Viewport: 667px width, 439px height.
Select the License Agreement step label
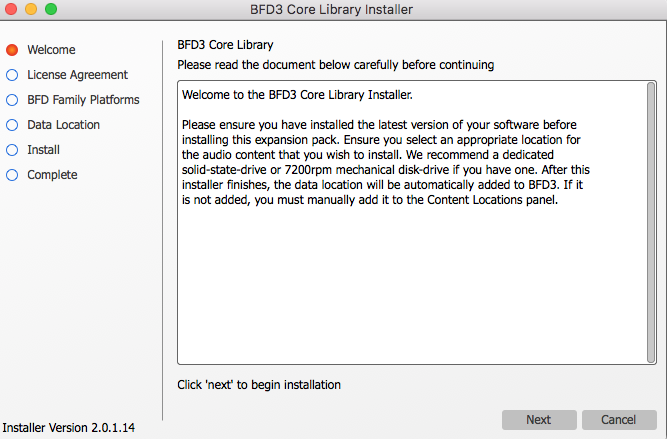pyautogui.click(x=77, y=75)
